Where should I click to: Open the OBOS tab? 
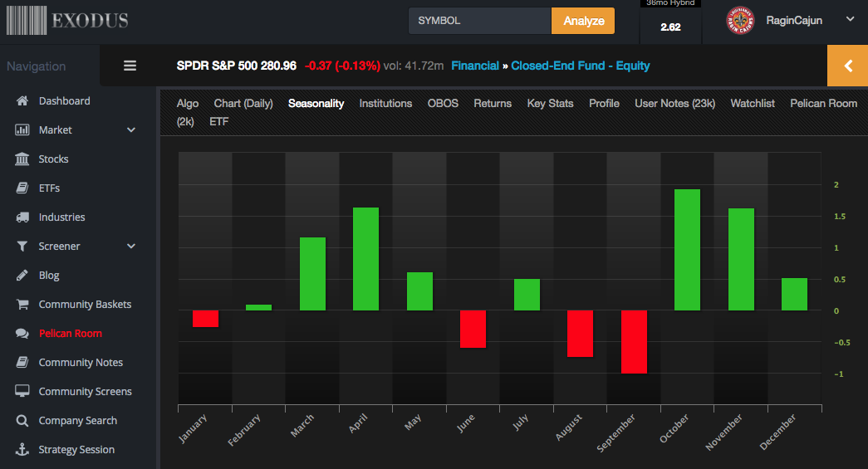pyautogui.click(x=443, y=104)
